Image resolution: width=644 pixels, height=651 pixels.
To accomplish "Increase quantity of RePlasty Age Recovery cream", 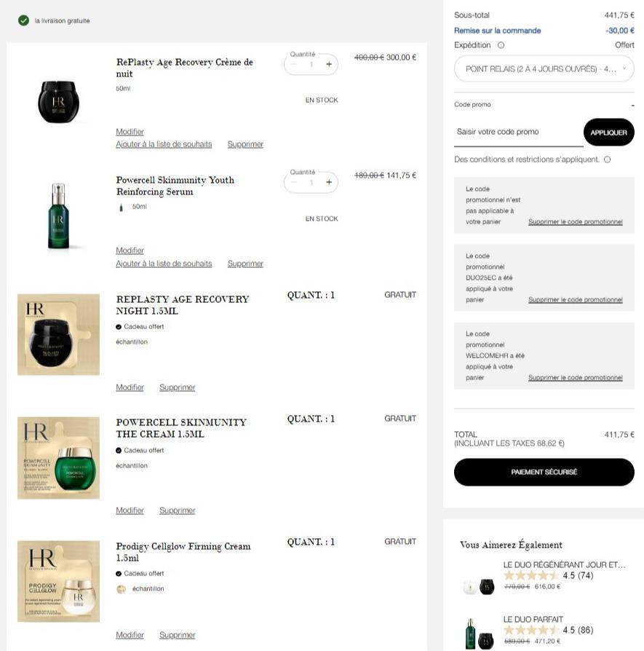I will coord(329,64).
